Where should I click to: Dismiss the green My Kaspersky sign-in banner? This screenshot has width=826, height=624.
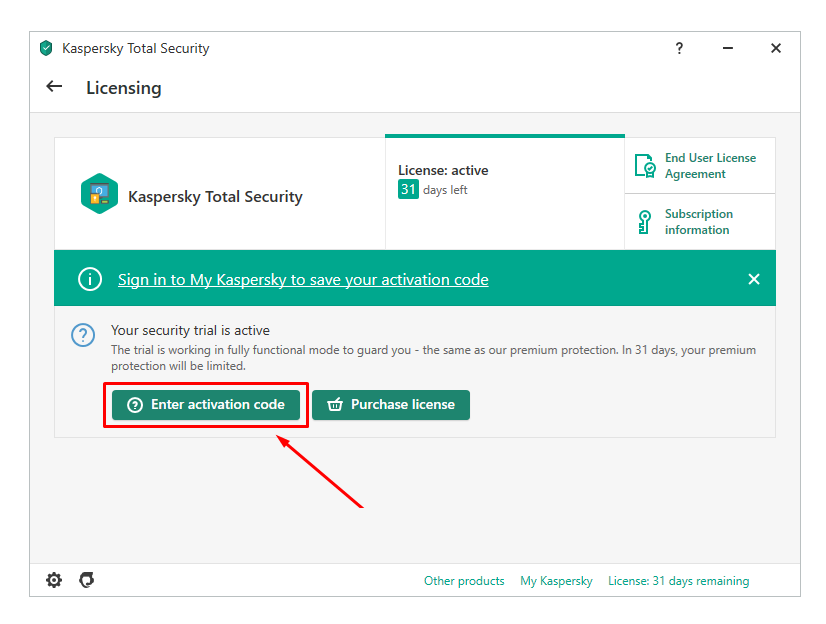point(754,279)
